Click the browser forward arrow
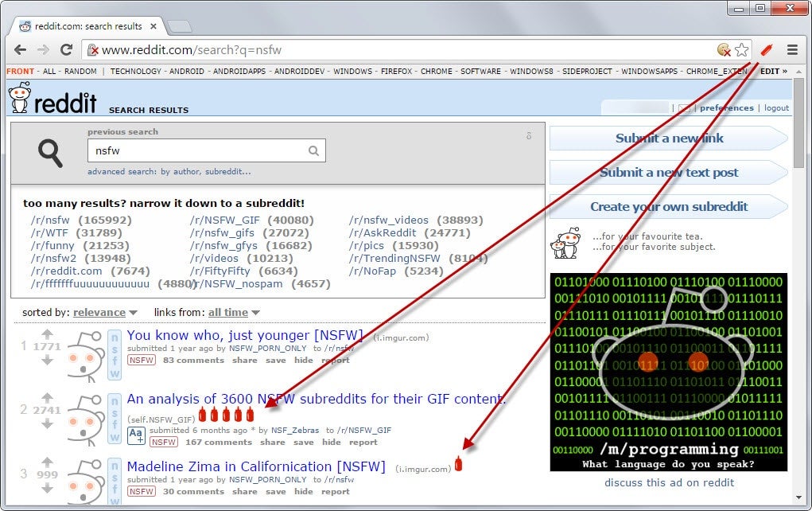 [x=44, y=50]
